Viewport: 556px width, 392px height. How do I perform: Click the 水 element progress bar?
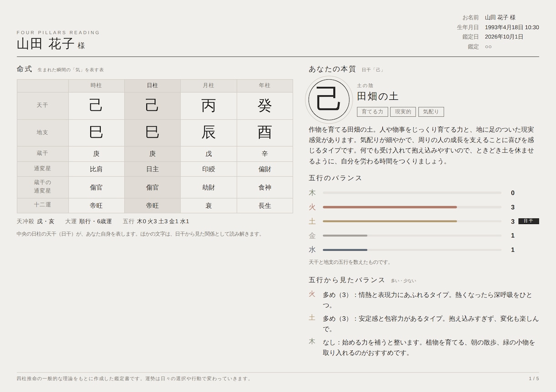click(x=412, y=250)
